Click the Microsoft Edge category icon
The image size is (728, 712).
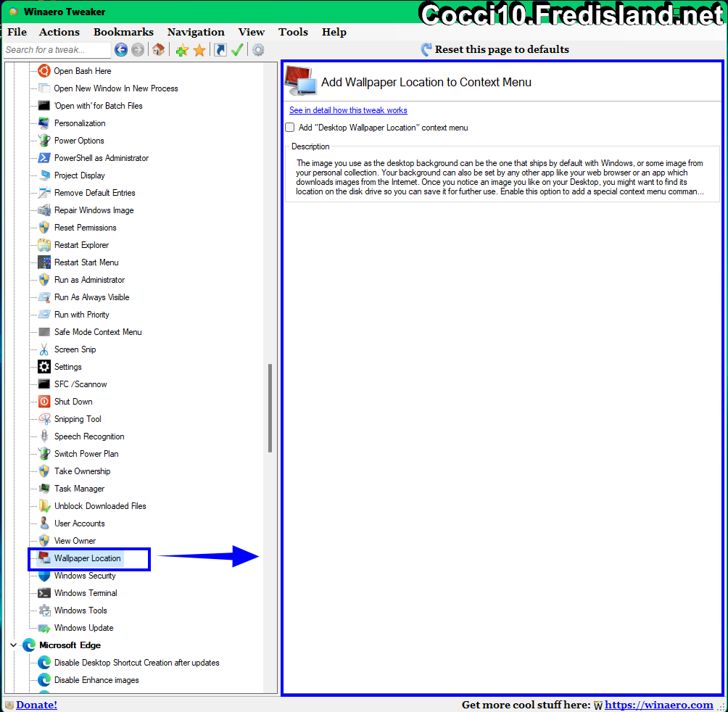[29, 645]
